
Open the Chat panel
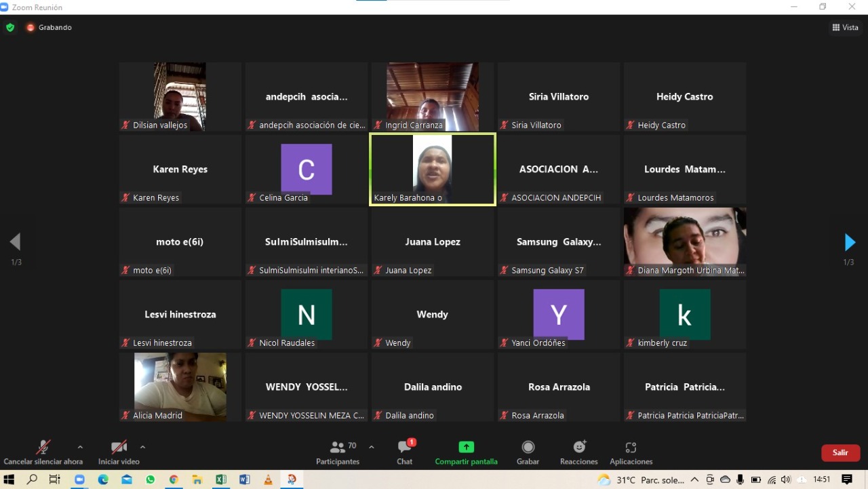(x=405, y=452)
